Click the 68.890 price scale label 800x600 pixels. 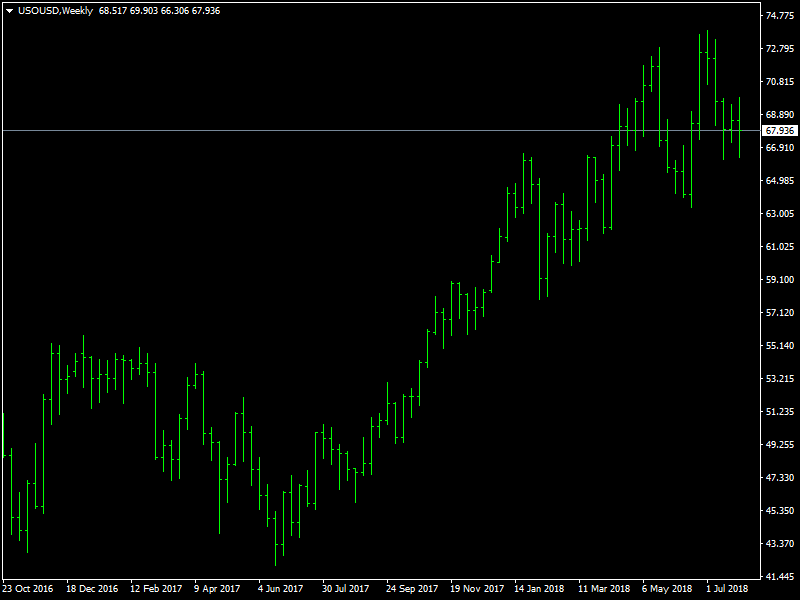pyautogui.click(x=780, y=115)
